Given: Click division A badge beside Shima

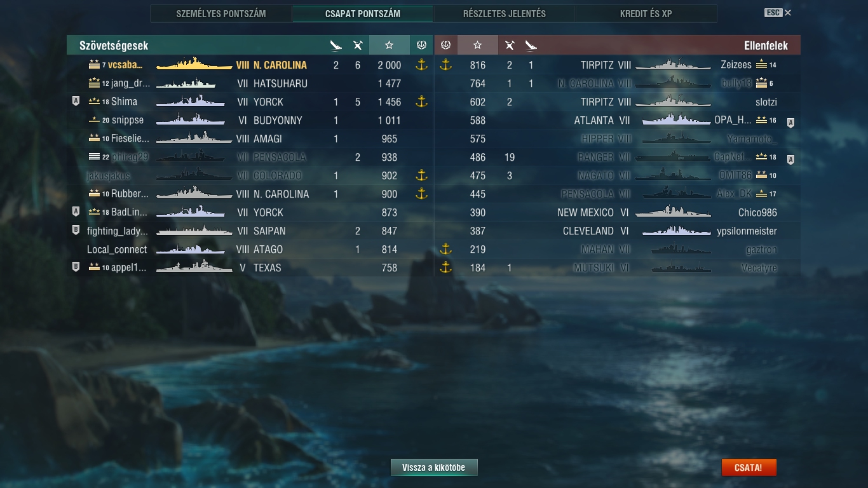Looking at the screenshot, I should pyautogui.click(x=76, y=102).
